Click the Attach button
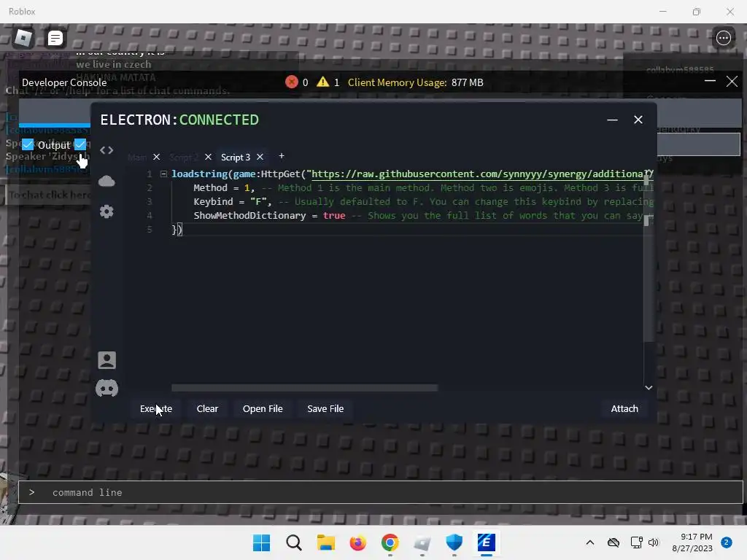747x560 pixels. coord(624,408)
